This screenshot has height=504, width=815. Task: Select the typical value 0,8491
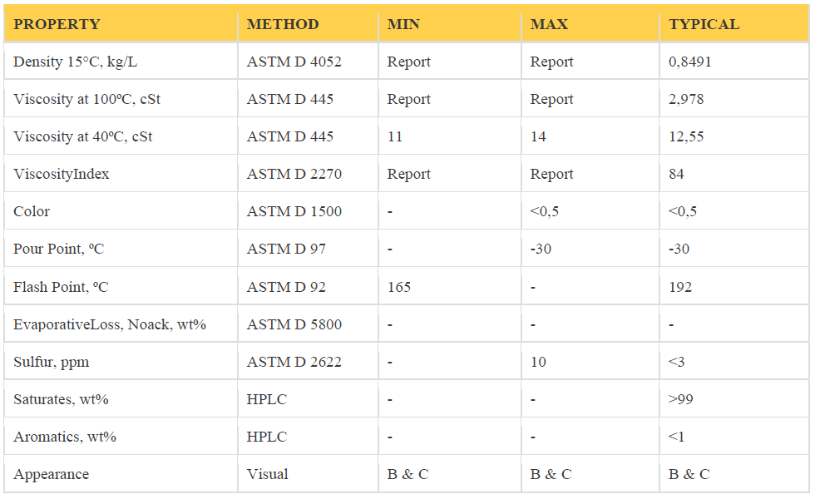[689, 62]
